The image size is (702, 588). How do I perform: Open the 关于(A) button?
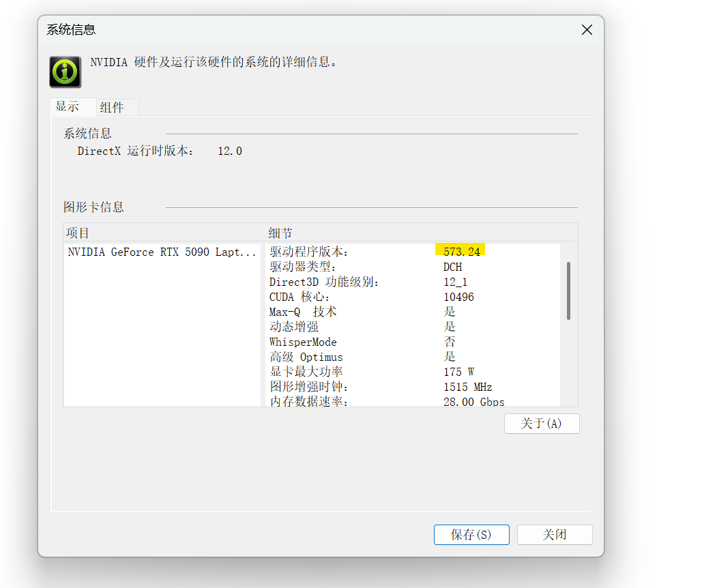542,424
